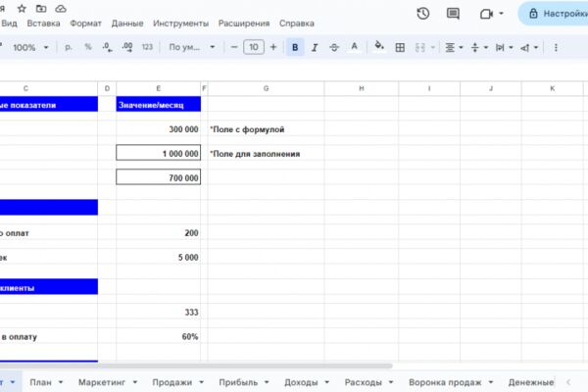Open version history clock icon

423,14
